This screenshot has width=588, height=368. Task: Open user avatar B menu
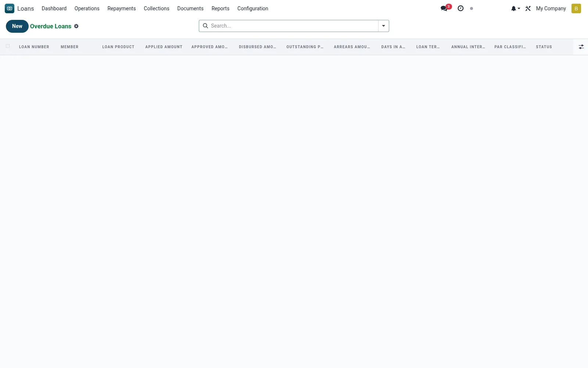click(x=576, y=8)
